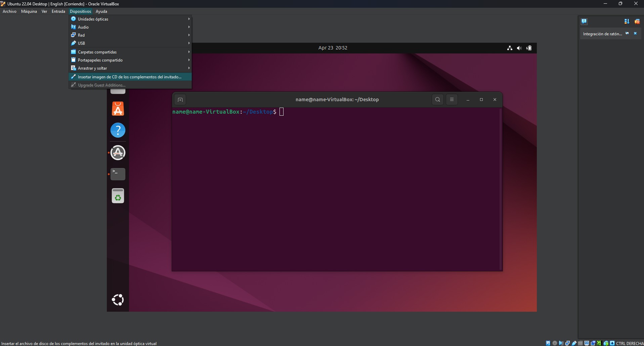644x346 pixels.
Task: Expand the Unidades ópticas submenu
Action: coord(130,19)
